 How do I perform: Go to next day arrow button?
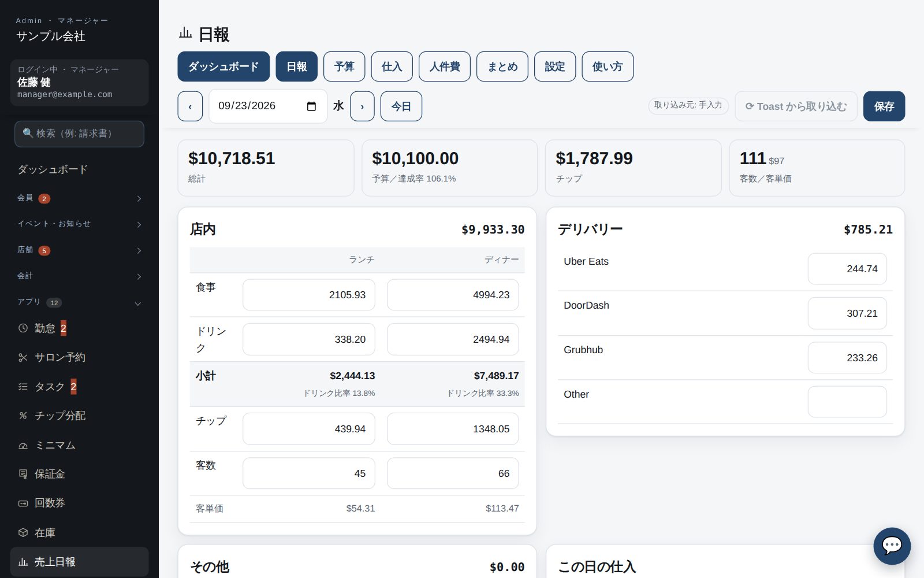coord(363,106)
